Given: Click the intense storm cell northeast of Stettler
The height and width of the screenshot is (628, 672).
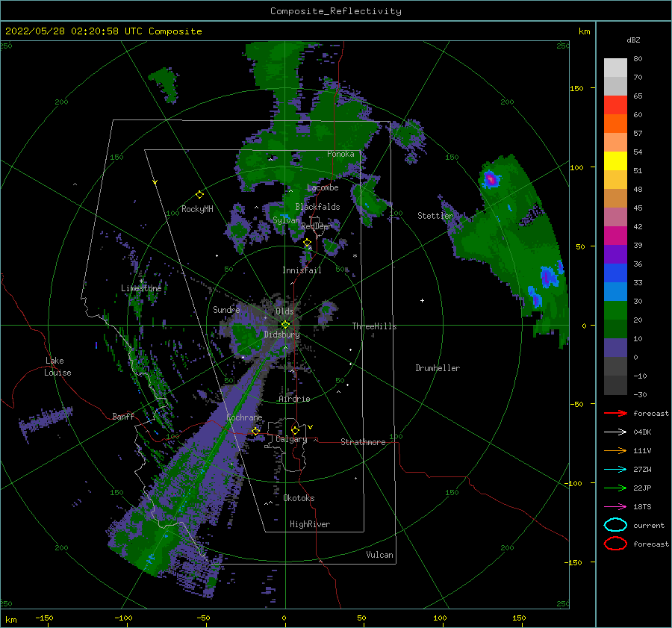Looking at the screenshot, I should point(491,178).
